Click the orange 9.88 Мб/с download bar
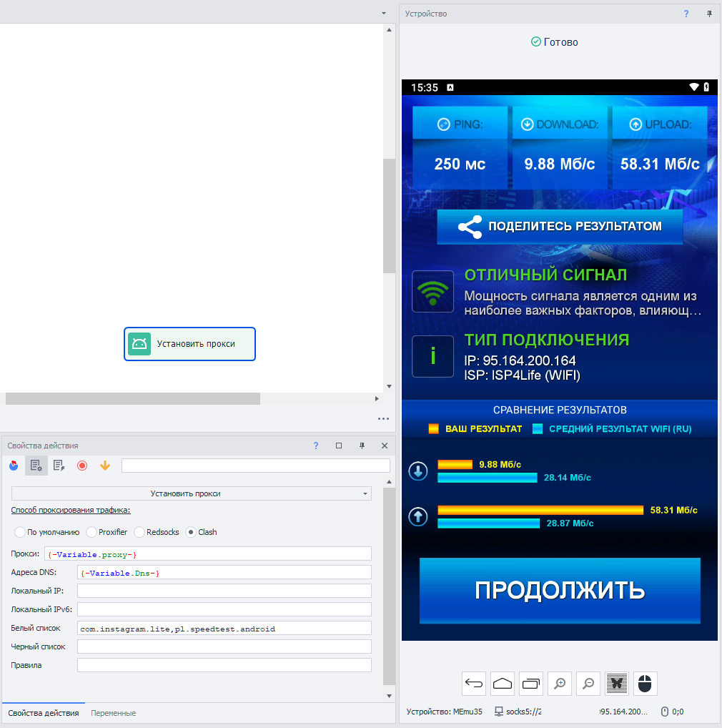 (x=455, y=464)
